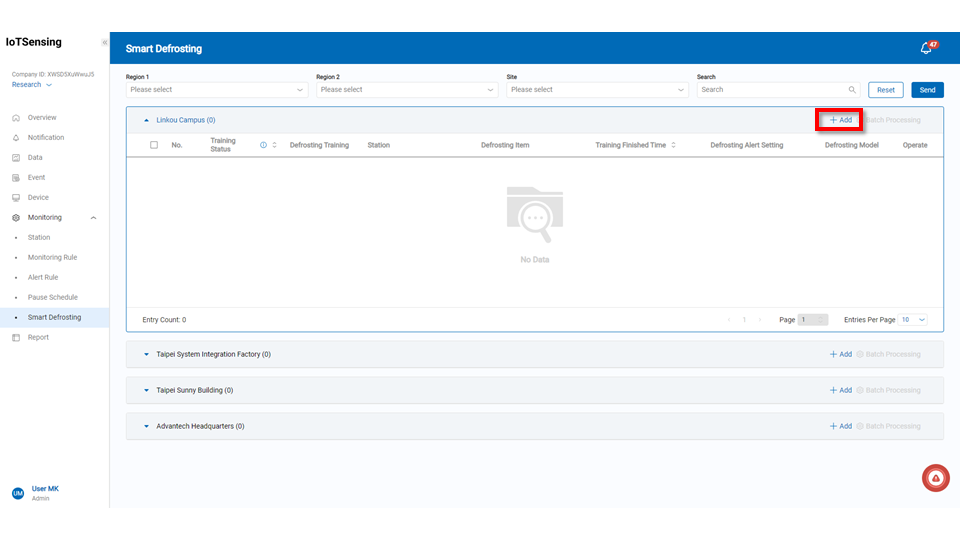Viewport: 960px width, 540px height.
Task: Click Add in Linkou Campus row
Action: pos(840,120)
